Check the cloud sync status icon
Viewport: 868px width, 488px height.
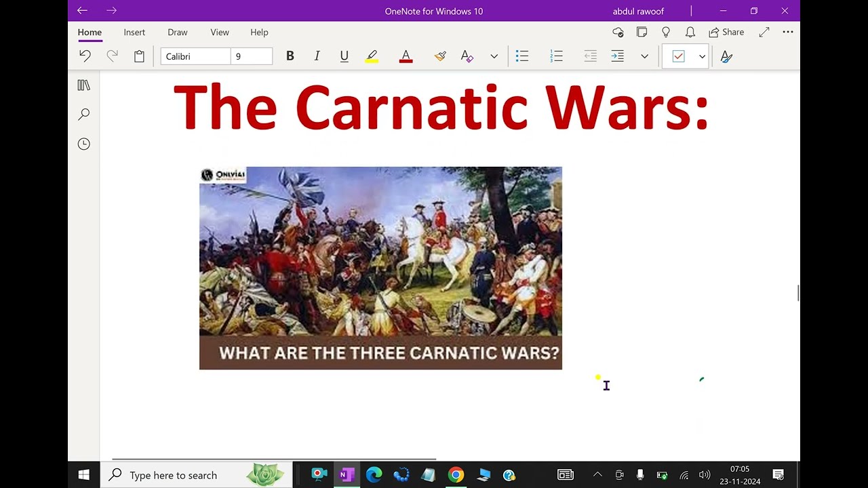point(618,32)
